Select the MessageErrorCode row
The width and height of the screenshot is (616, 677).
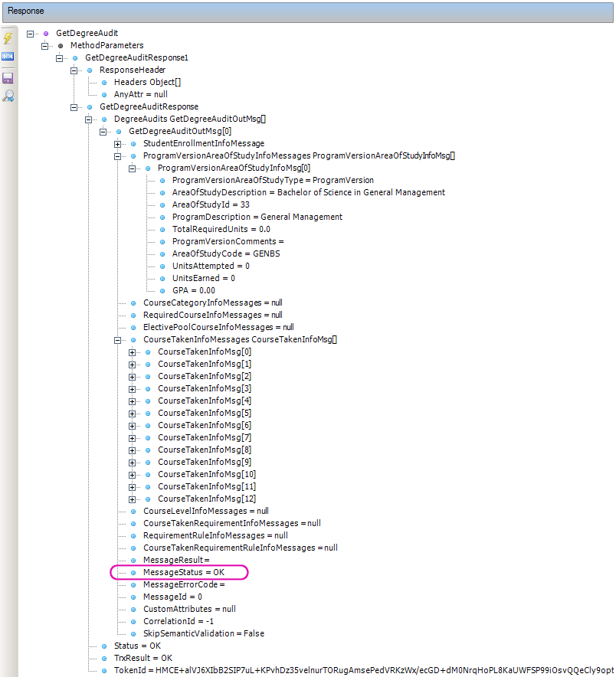(x=184, y=584)
